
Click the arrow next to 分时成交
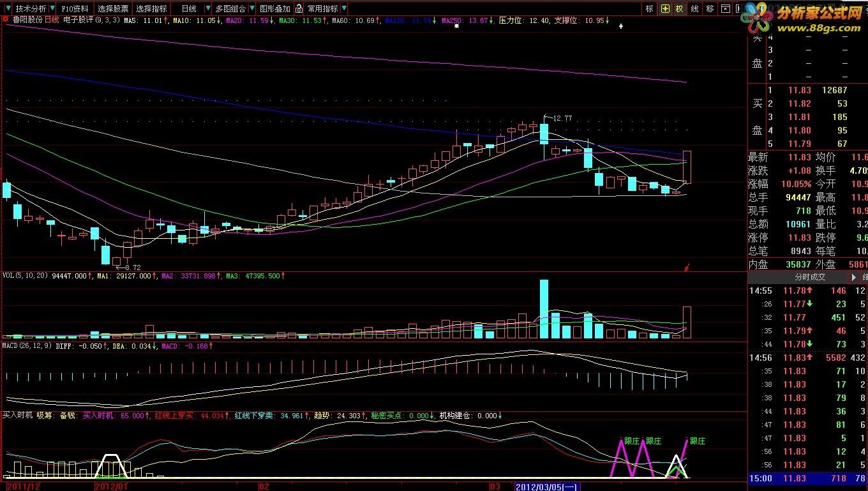(x=854, y=277)
